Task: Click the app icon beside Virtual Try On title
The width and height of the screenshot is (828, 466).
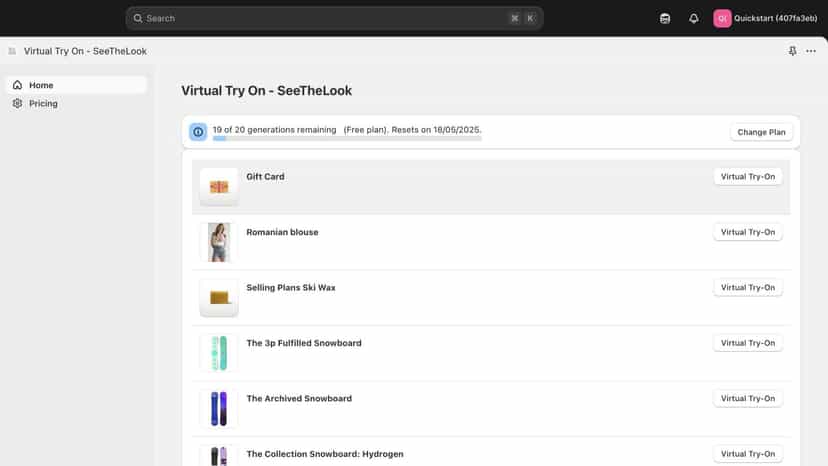Action: tap(12, 51)
